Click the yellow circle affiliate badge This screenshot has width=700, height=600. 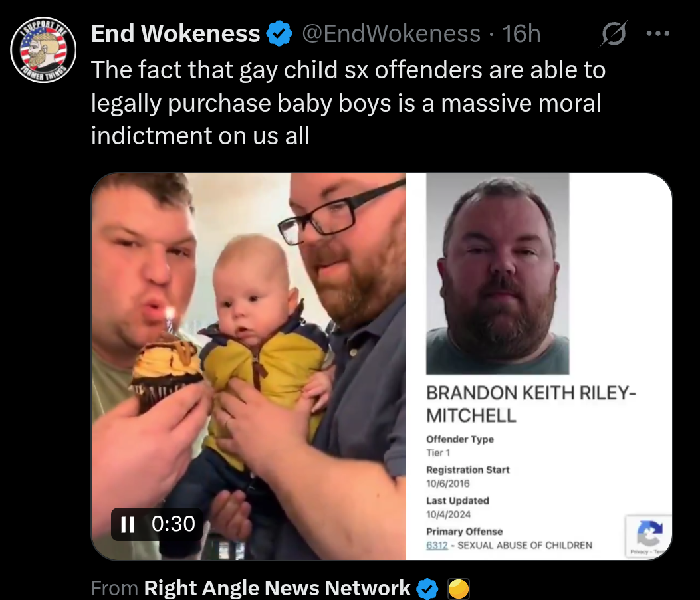click(x=459, y=589)
